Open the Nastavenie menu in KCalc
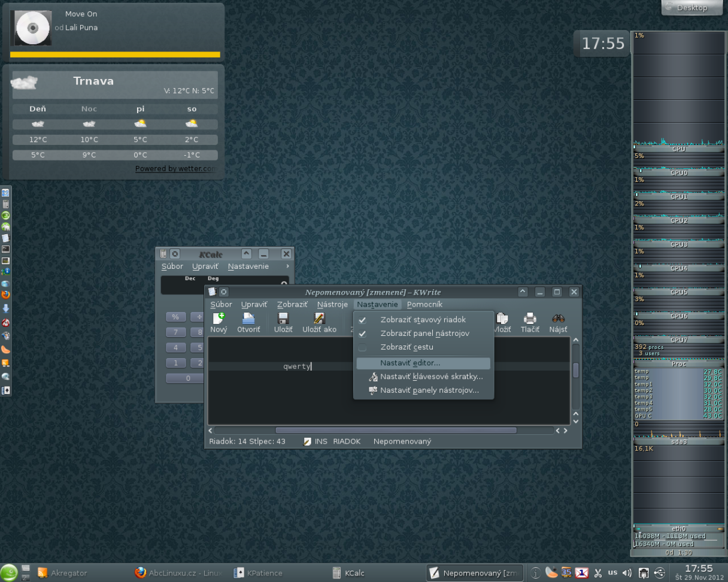Viewport: 728px width, 582px height. (248, 266)
